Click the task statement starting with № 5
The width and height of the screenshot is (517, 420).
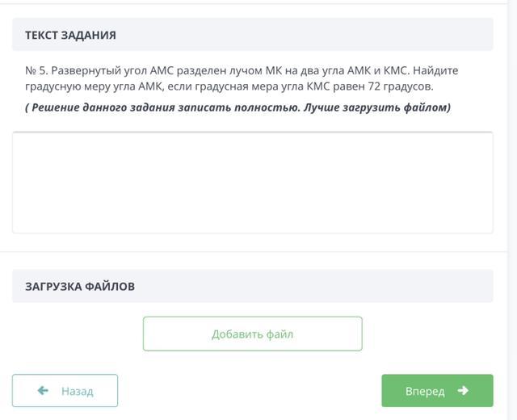[242, 78]
